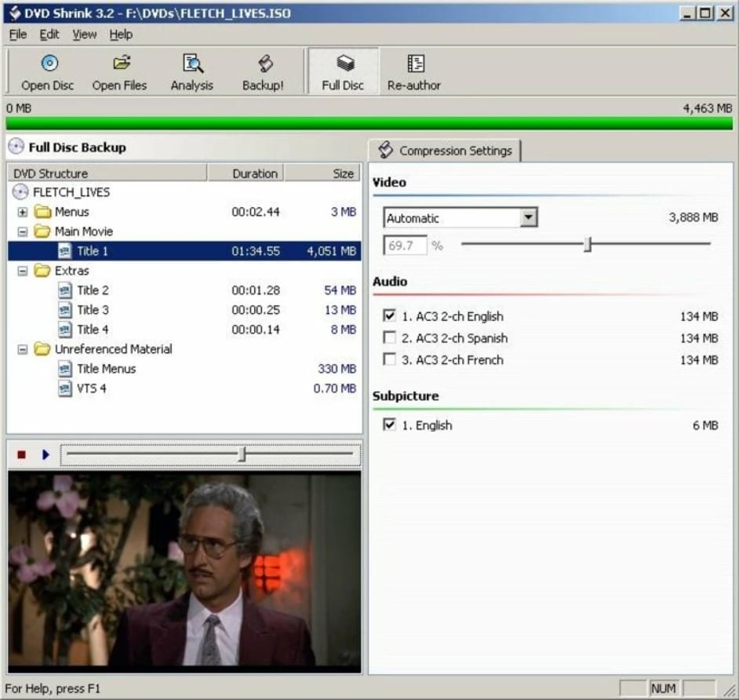
Task: Click the Title Menus file icon
Action: [65, 369]
